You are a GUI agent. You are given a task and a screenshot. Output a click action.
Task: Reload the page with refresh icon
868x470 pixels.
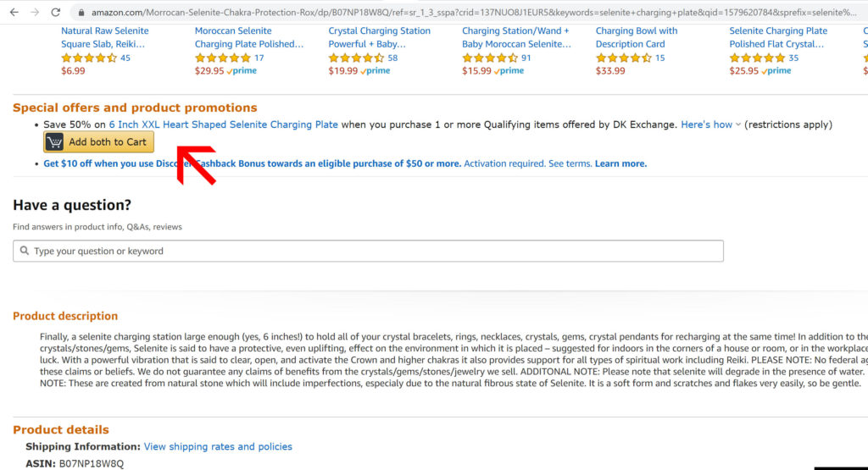point(56,12)
